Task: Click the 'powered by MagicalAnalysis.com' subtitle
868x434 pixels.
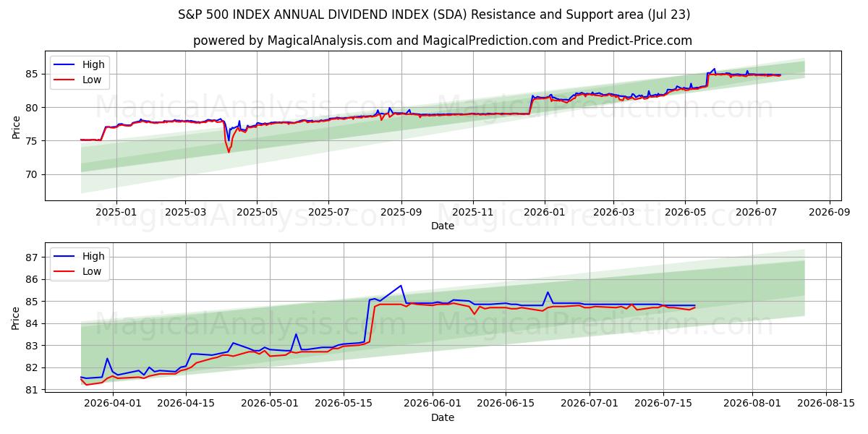Action: click(443, 41)
